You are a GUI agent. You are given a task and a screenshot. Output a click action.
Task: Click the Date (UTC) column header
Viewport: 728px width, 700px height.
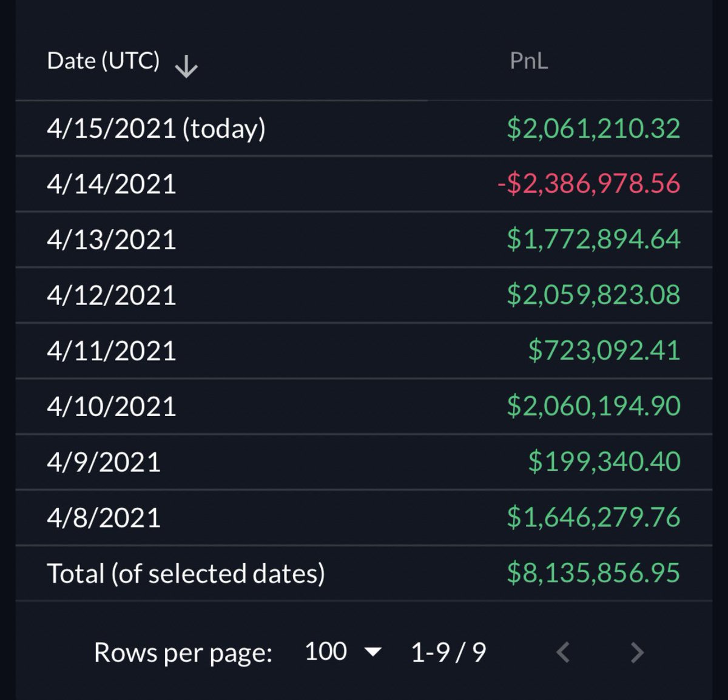(103, 61)
